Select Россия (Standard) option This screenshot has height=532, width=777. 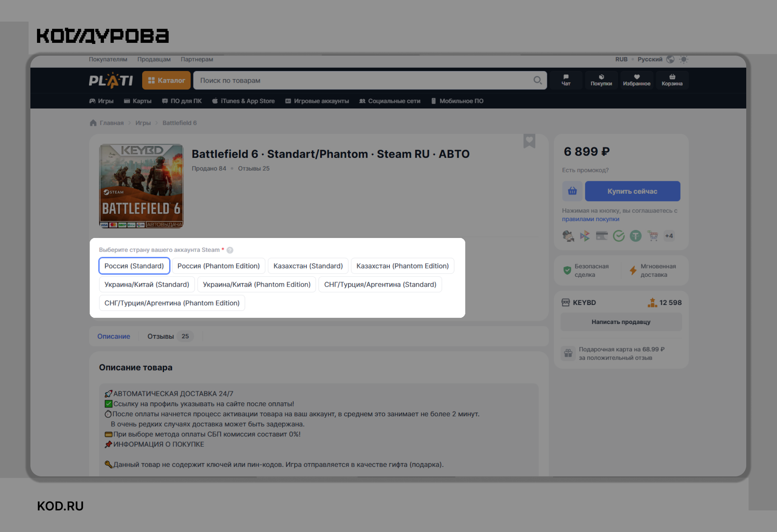pyautogui.click(x=134, y=266)
